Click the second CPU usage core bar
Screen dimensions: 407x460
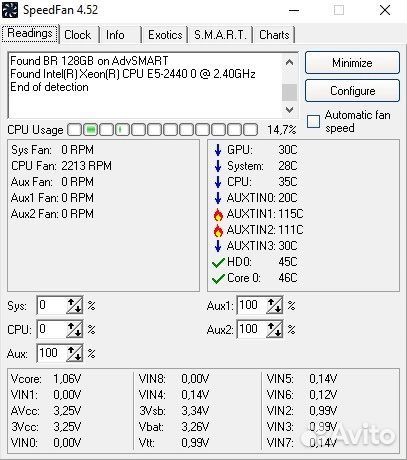(x=90, y=130)
